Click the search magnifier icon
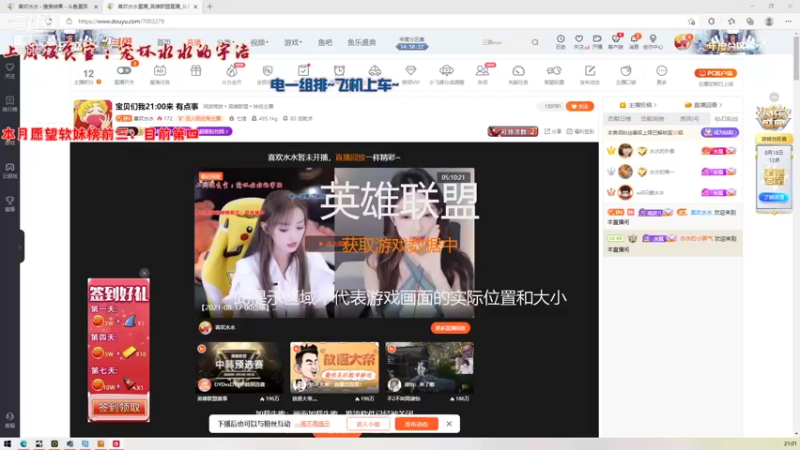Image resolution: width=800 pixels, height=450 pixels. pyautogui.click(x=535, y=42)
